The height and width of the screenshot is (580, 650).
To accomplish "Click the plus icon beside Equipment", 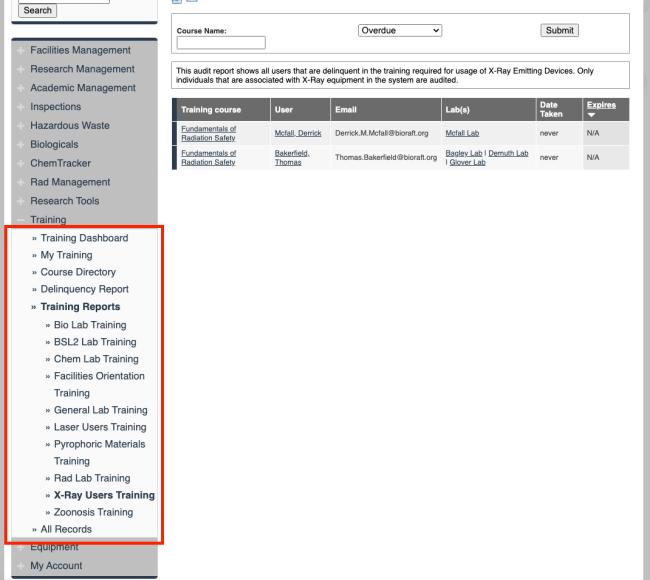I will tap(20, 547).
